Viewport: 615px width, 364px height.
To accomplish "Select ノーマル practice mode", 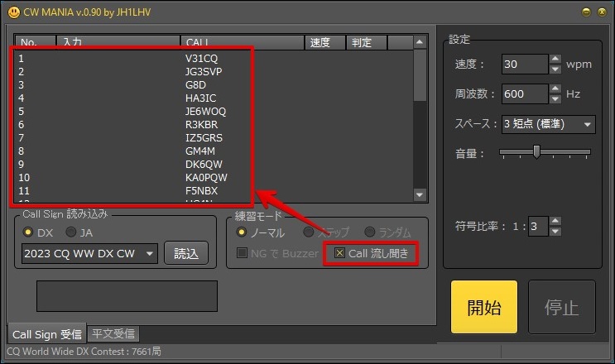I will pos(241,232).
